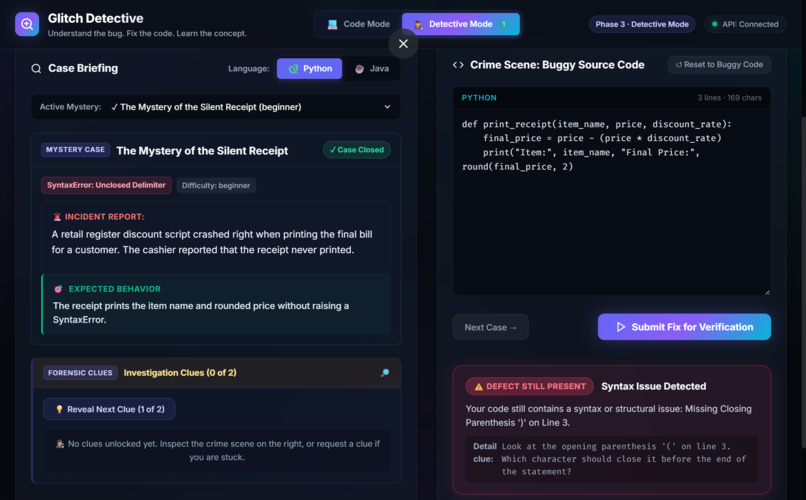Close the overlay with the X button
This screenshot has height=500, width=806.
(404, 44)
